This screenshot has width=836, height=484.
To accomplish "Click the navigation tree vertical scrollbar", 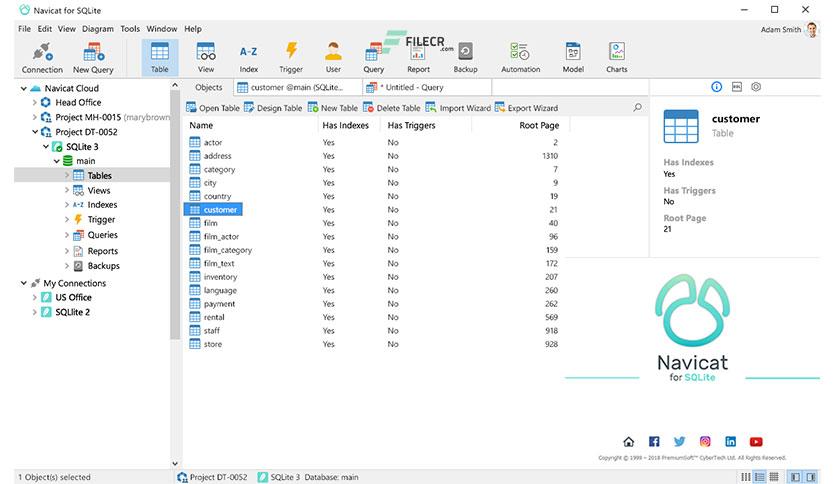I will tap(175, 215).
